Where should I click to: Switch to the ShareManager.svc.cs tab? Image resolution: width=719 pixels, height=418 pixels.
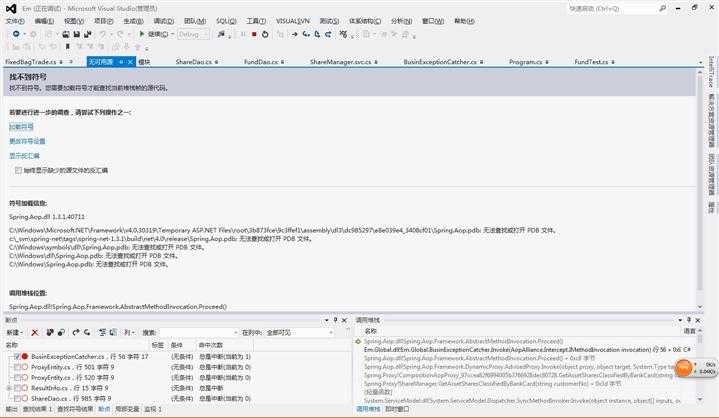click(340, 61)
